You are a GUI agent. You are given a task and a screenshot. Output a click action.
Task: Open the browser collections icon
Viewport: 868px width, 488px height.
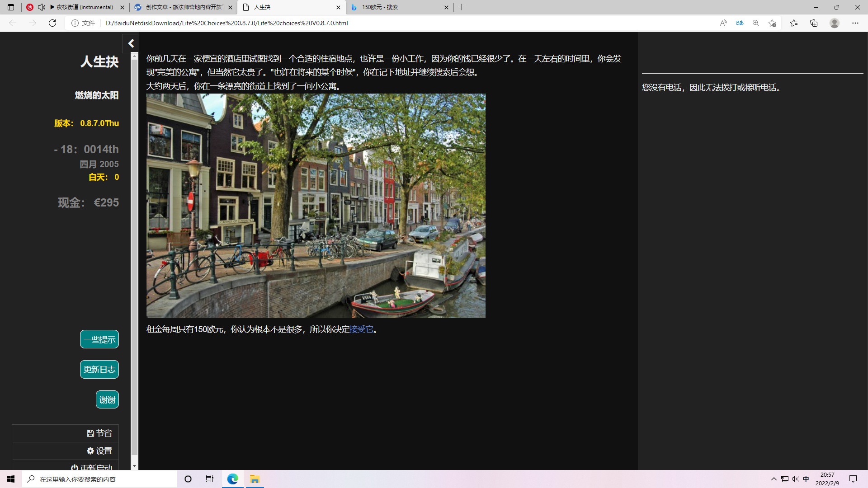(x=814, y=23)
